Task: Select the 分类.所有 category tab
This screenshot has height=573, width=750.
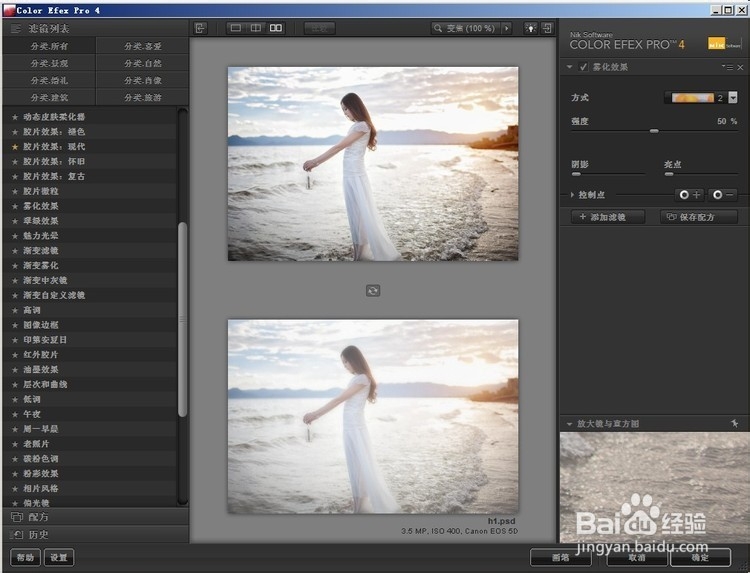Action: pyautogui.click(x=49, y=46)
